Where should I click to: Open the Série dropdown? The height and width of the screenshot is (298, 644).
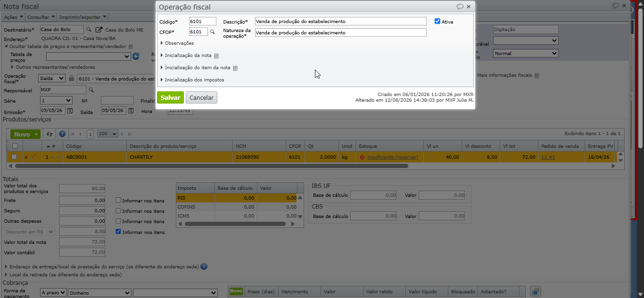click(56, 100)
